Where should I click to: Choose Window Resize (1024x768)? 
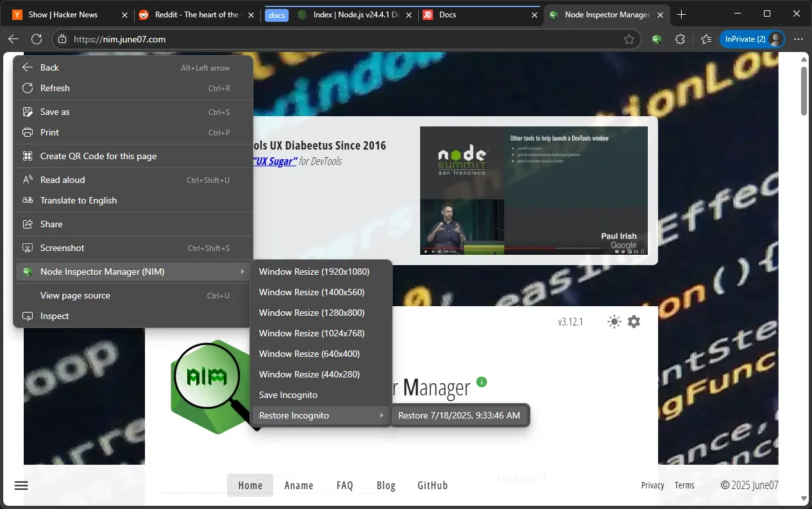pyautogui.click(x=321, y=333)
